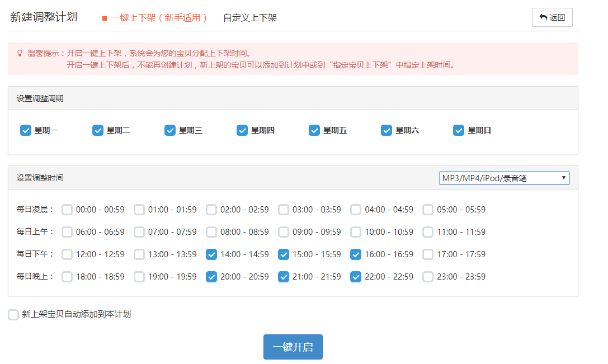Check the 12:00 - 12:59 time slot
Image resolution: width=608 pixels, height=364 pixels.
tap(67, 254)
